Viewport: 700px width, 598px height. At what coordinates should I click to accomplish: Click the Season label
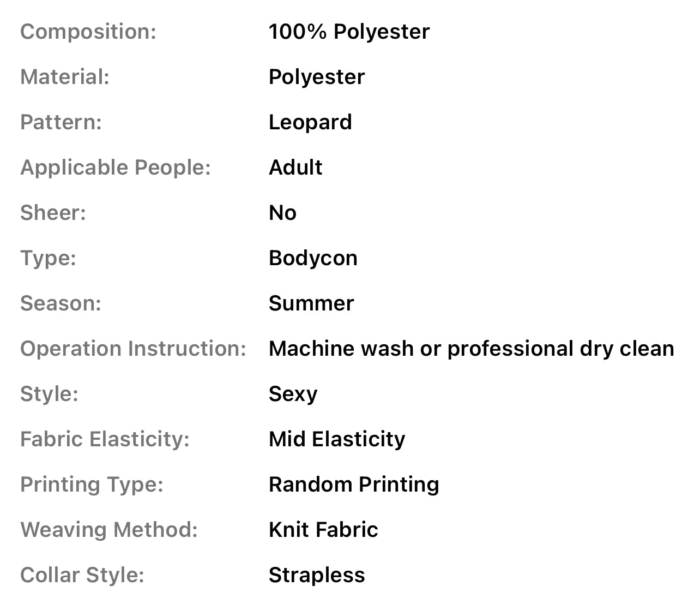pyautogui.click(x=61, y=303)
